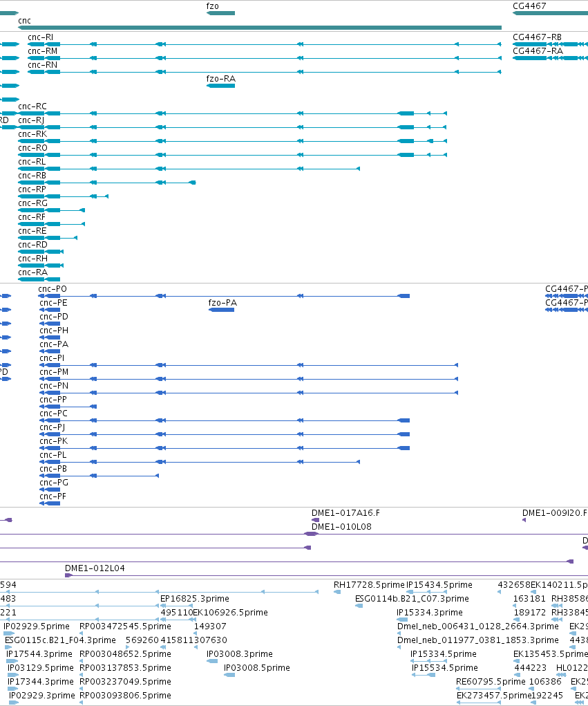Image resolution: width=588 pixels, height=706 pixels.
Task: Click the cnc-PK protein label
Action: [x=53, y=440]
